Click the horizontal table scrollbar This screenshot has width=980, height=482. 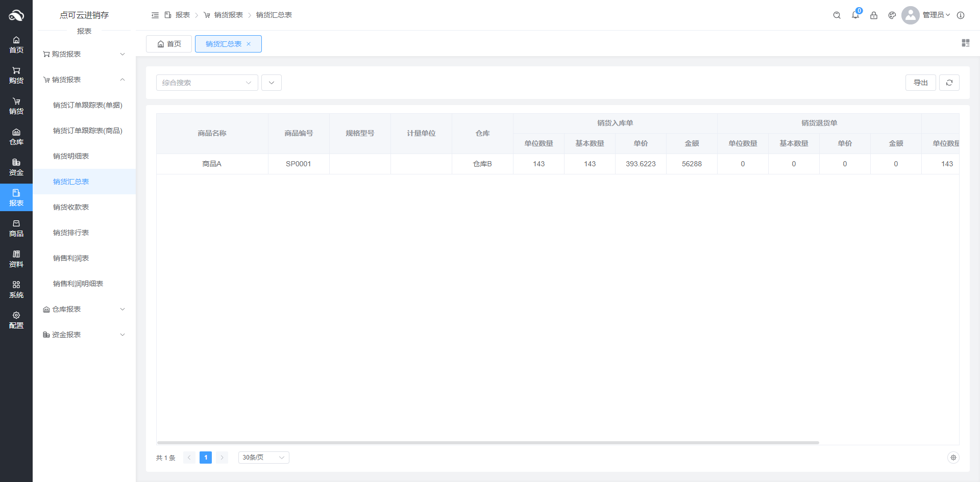487,443
